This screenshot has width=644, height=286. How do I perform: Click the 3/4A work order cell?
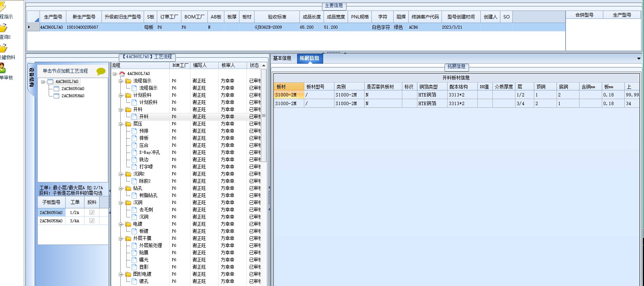pos(75,221)
